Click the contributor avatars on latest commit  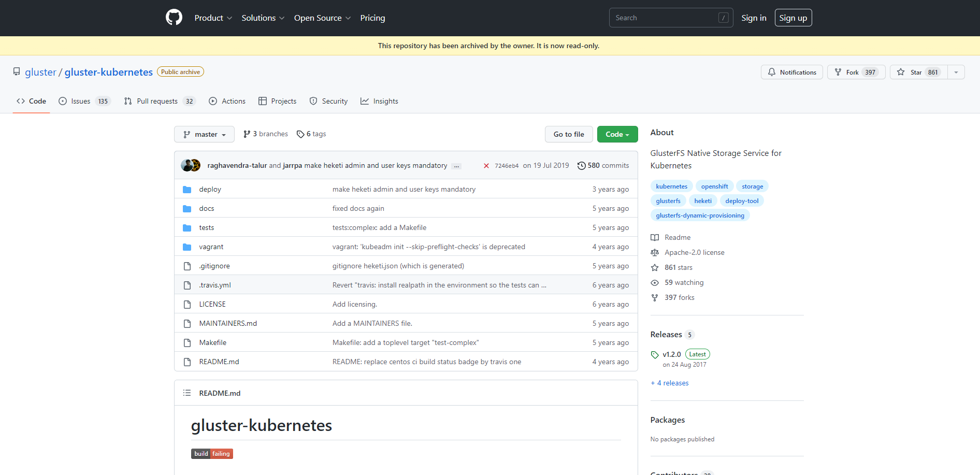click(x=191, y=165)
